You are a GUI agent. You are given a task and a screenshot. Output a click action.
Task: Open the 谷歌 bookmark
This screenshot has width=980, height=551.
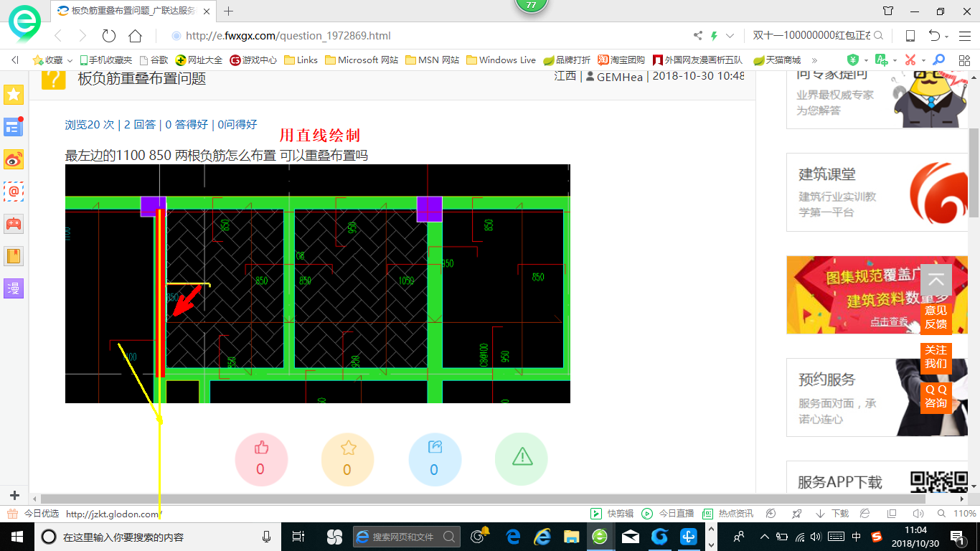tap(154, 60)
